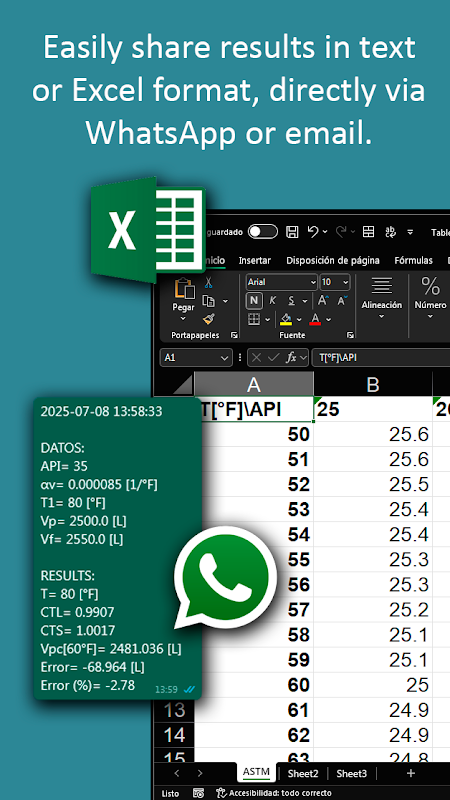Toggle underline with the S button

(291, 301)
